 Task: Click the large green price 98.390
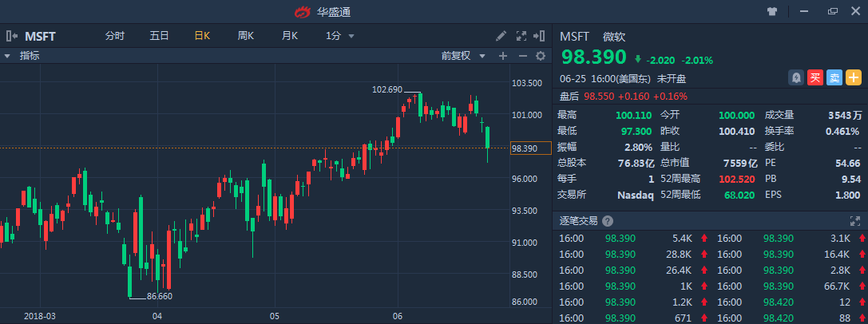pyautogui.click(x=594, y=57)
